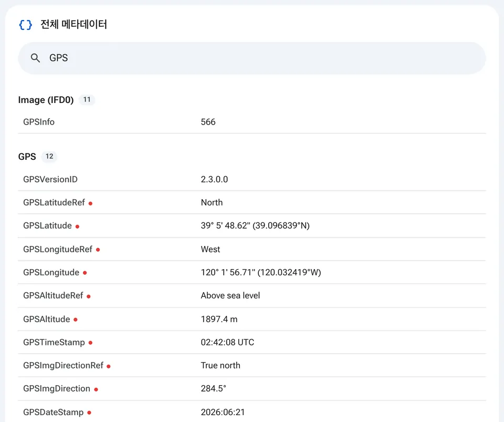Screen dimensions: 504x422
Task: Click the red dot next to GPSLatitudeRef
Action: [90, 203]
